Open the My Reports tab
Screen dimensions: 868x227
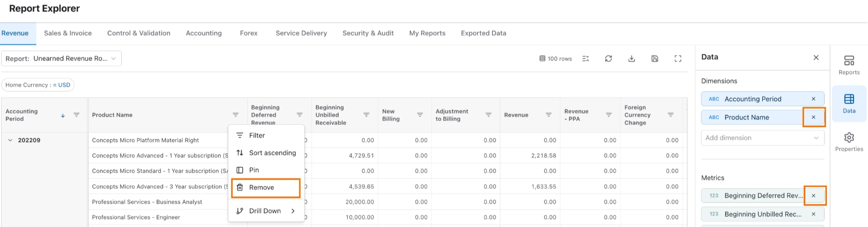click(427, 33)
